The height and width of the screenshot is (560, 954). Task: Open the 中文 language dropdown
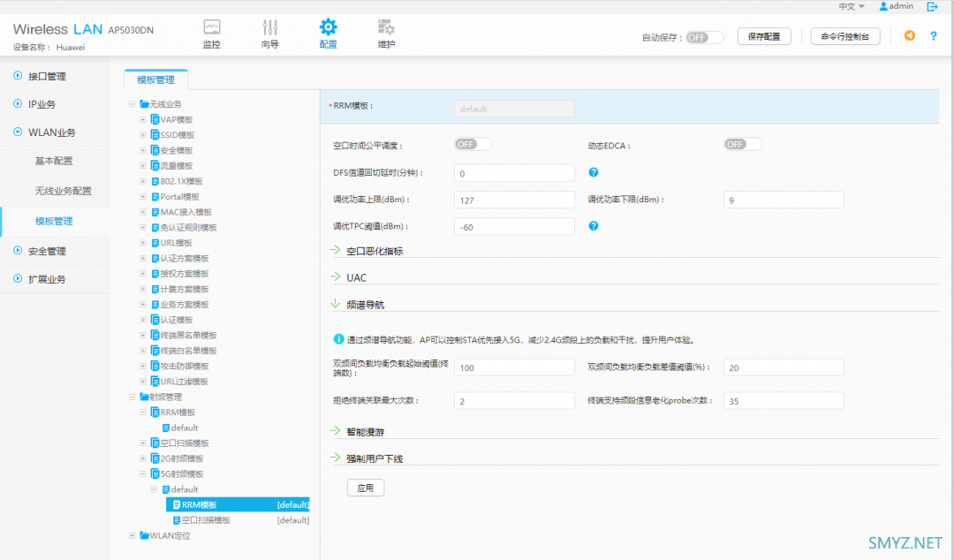(852, 6)
